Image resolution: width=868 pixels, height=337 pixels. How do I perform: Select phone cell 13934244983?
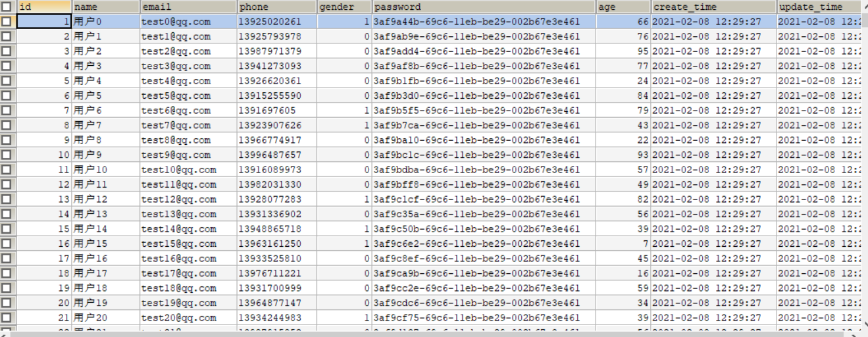coord(277,318)
